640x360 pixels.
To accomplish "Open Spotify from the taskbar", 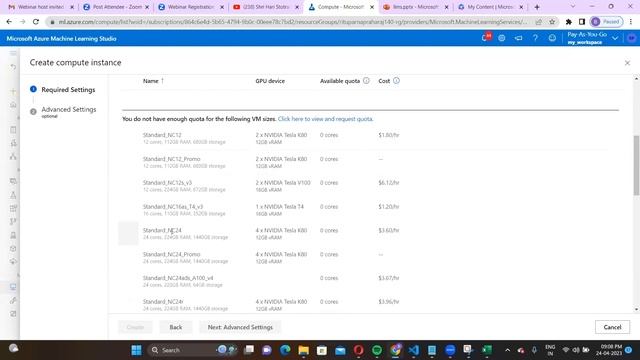I will 377,350.
